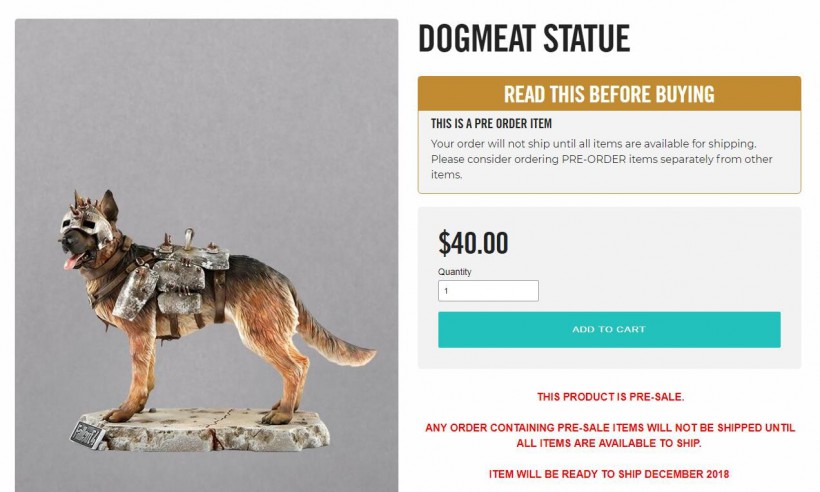The width and height of the screenshot is (820, 492).
Task: Select the Dogmeat Statue product title
Action: click(x=524, y=39)
